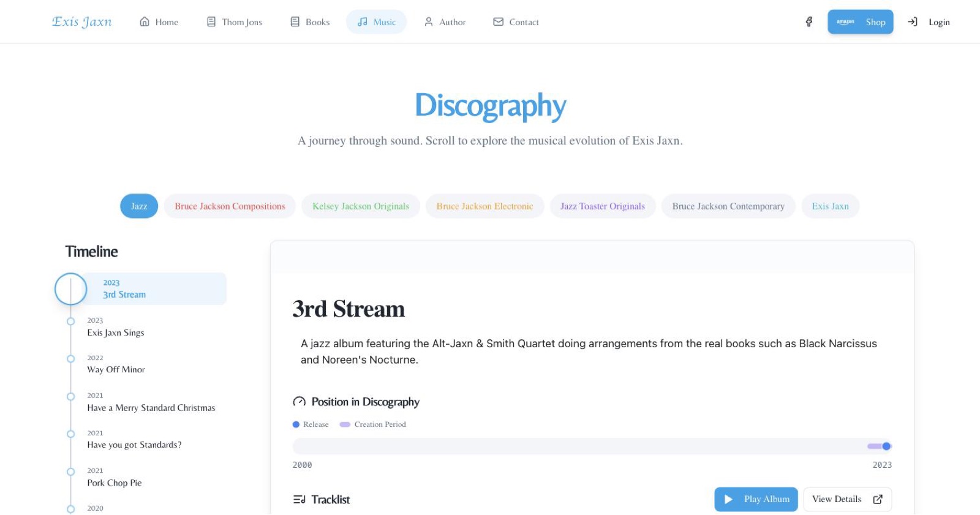980x515 pixels.
Task: Select Way Off Minor in timeline
Action: click(116, 364)
